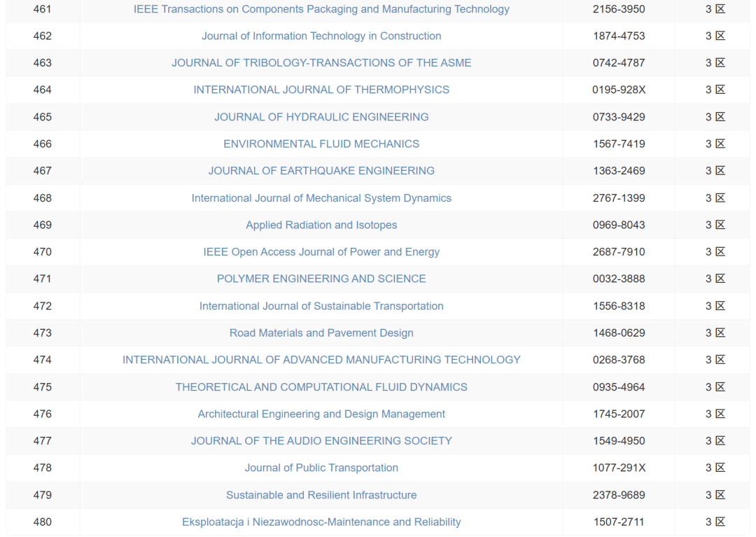
Task: Click row number 477
Action: click(x=43, y=441)
